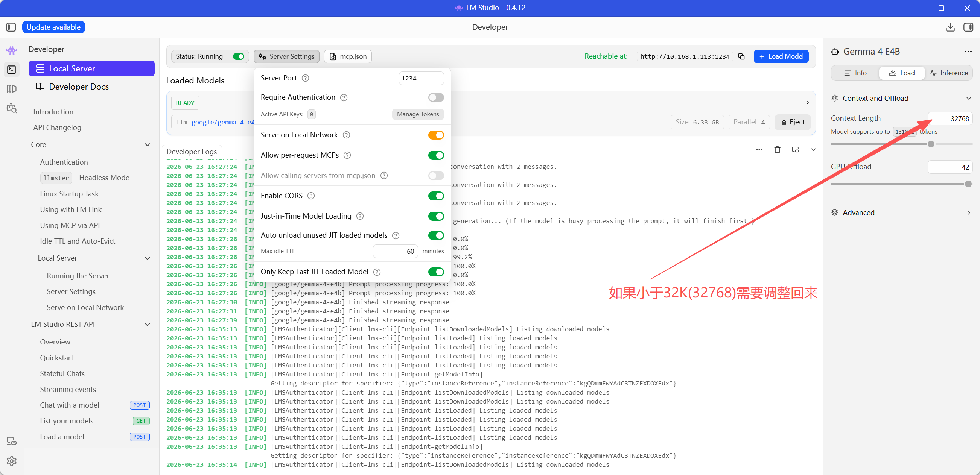Switch to the Info tab
Viewport: 980px width, 475px height.
pos(855,73)
